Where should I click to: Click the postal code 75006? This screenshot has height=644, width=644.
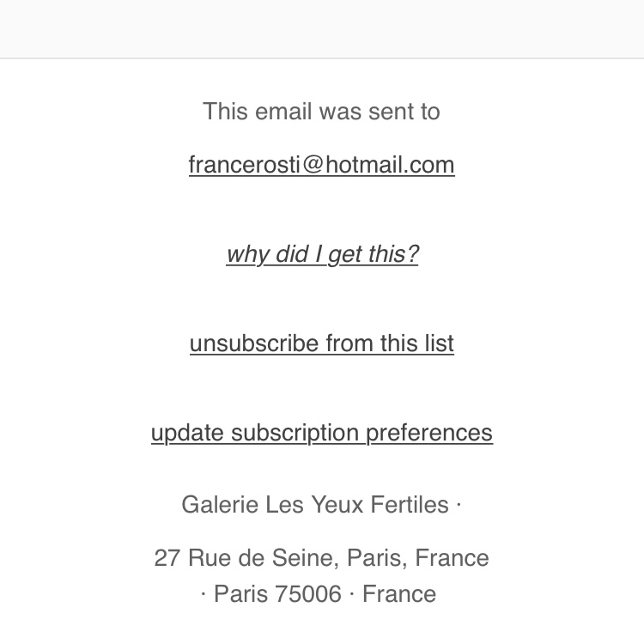click(308, 594)
